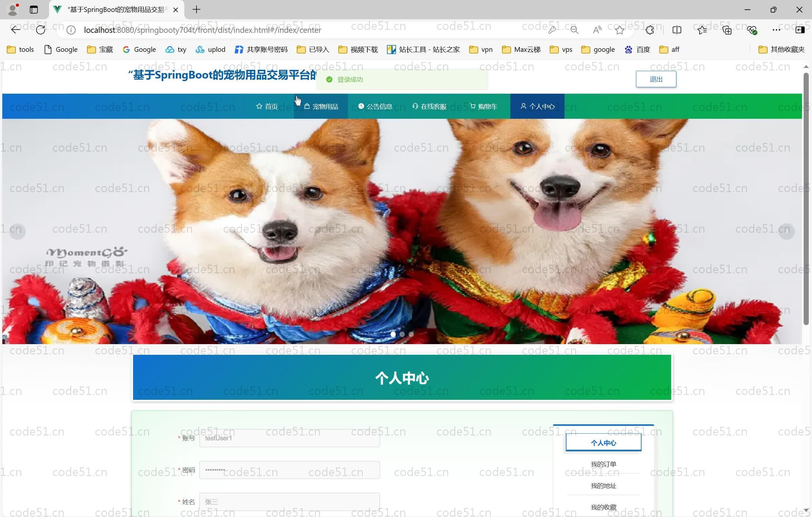Screen dimensions: 812x517
Task: Click the 密码 input field
Action: pyautogui.click(x=289, y=470)
